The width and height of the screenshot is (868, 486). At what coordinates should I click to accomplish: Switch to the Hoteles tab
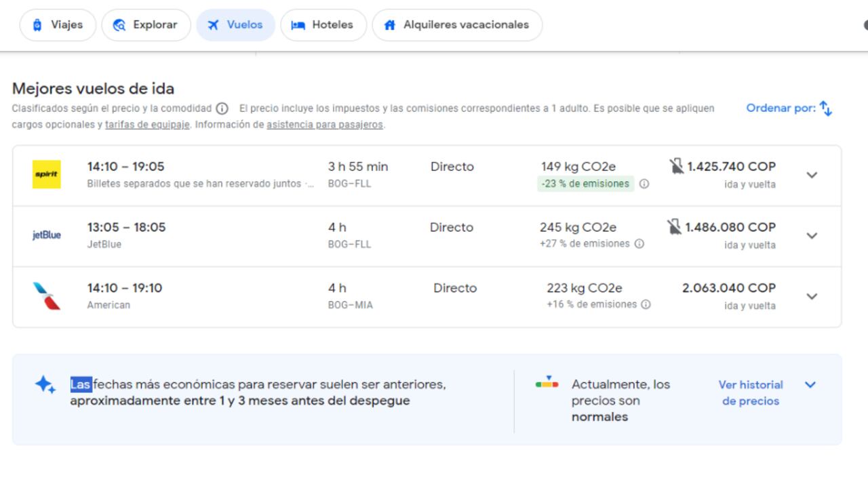pyautogui.click(x=323, y=24)
